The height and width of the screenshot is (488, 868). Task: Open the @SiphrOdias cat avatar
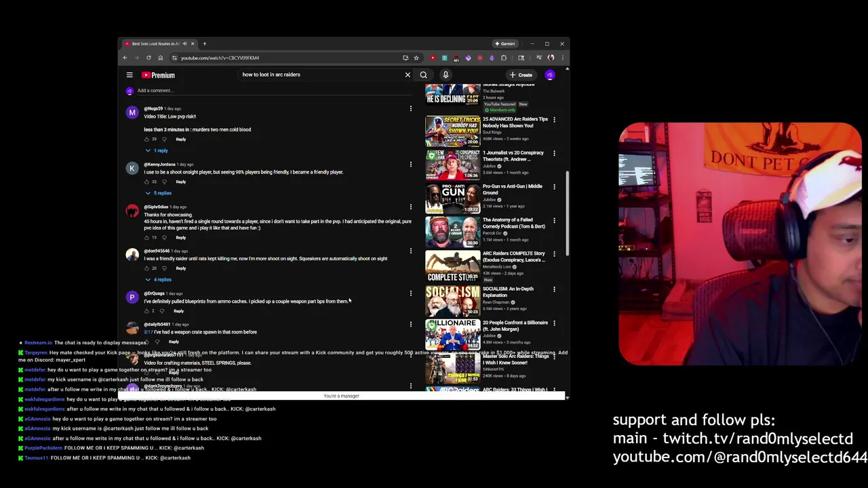[132, 211]
